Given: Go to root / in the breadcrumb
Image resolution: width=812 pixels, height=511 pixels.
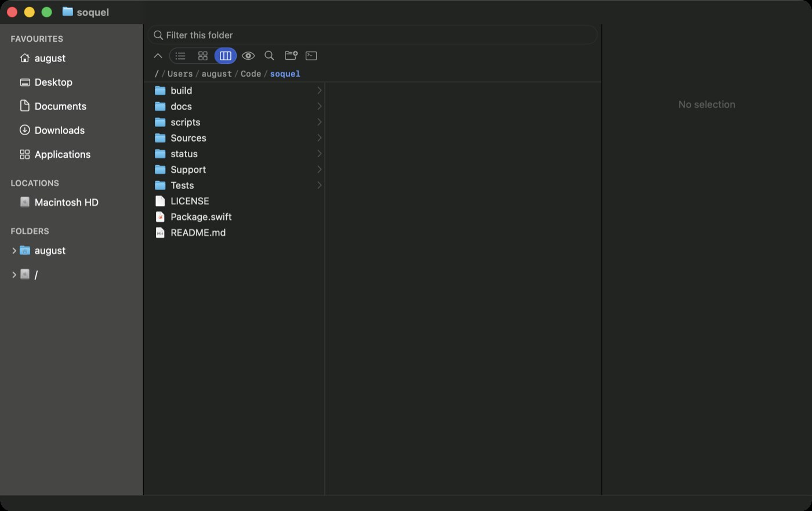Looking at the screenshot, I should pos(157,74).
